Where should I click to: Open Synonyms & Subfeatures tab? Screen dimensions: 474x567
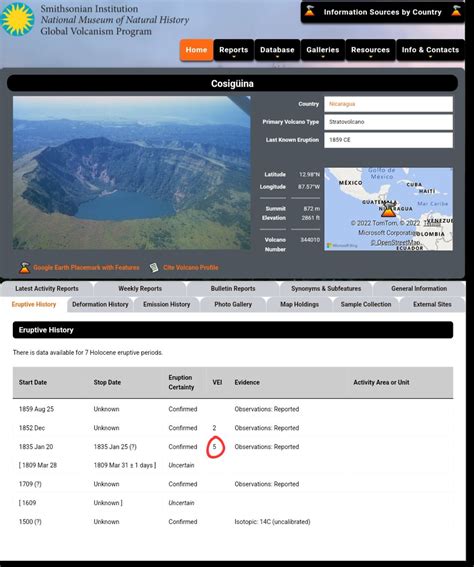[x=326, y=289]
